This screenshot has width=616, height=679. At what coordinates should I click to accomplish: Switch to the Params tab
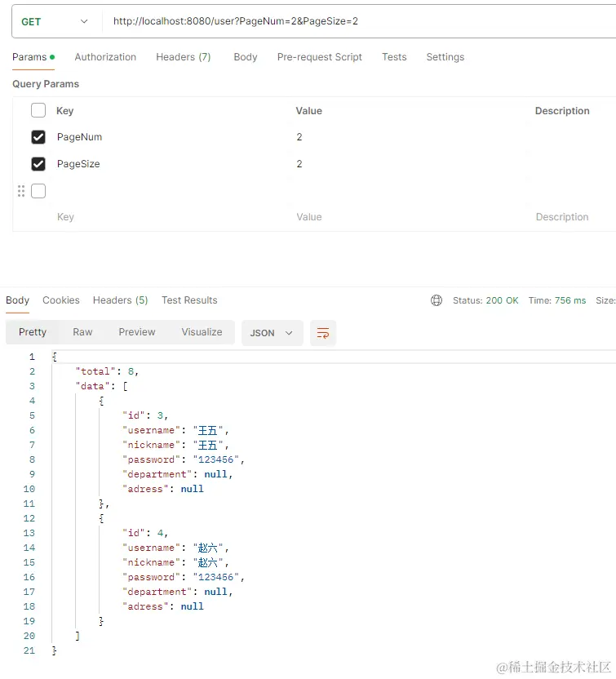[33, 57]
